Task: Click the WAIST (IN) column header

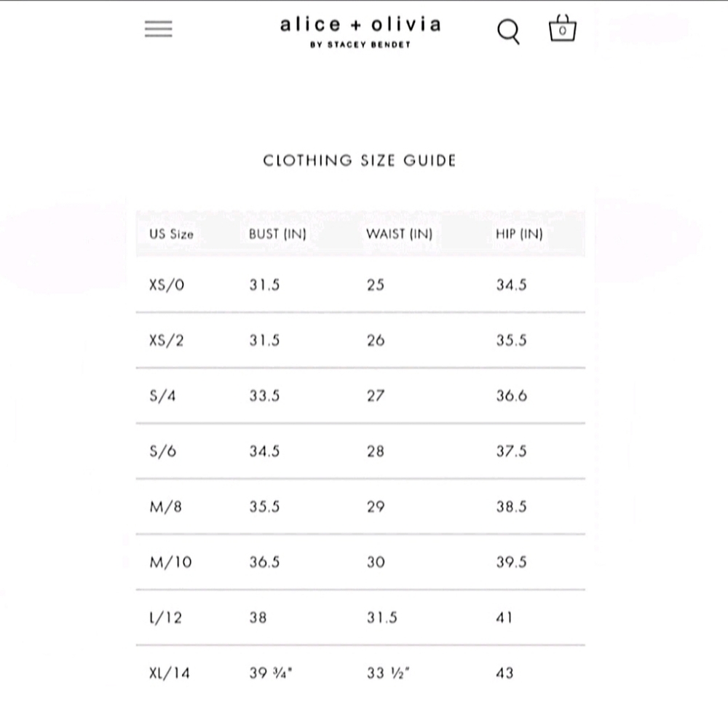Action: pos(399,234)
